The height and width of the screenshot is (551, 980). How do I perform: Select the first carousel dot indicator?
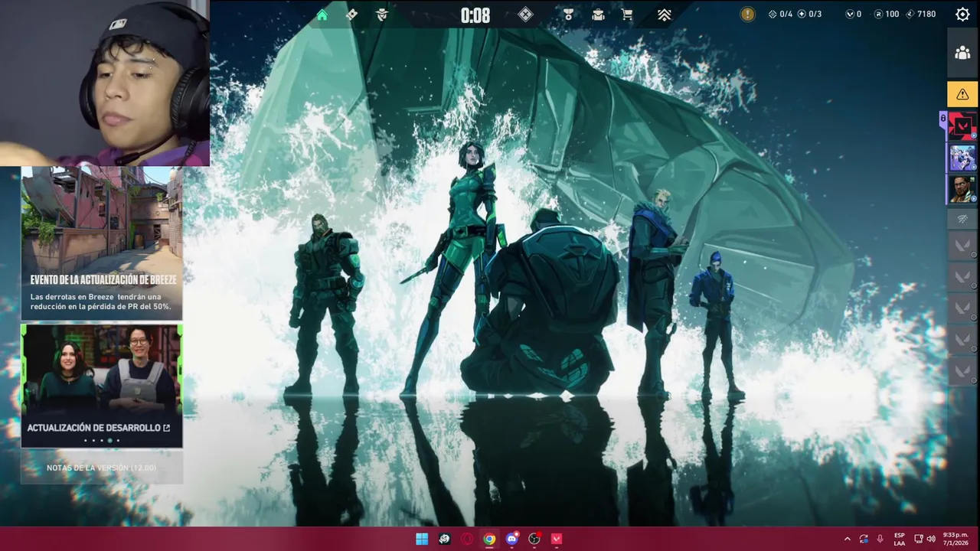85,441
